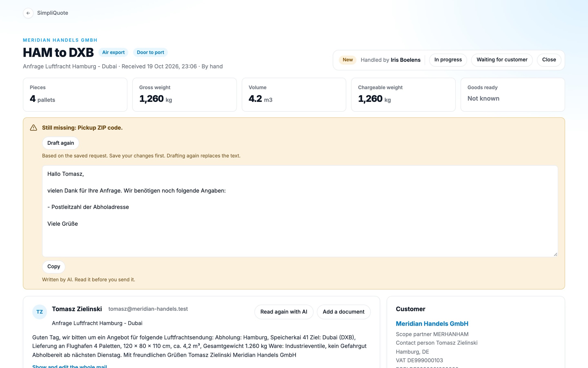
Task: Click the mail body text starting Guten Tag
Action: click(x=199, y=346)
